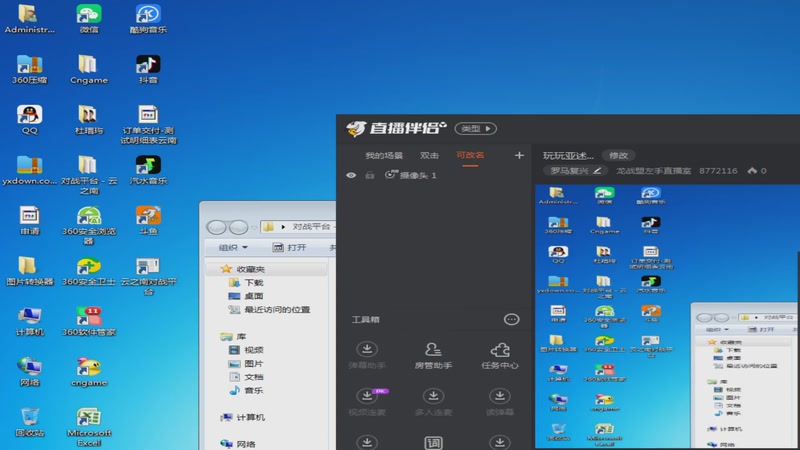
Task: Select the 360软件管家 desktop shortcut
Action: 89,321
